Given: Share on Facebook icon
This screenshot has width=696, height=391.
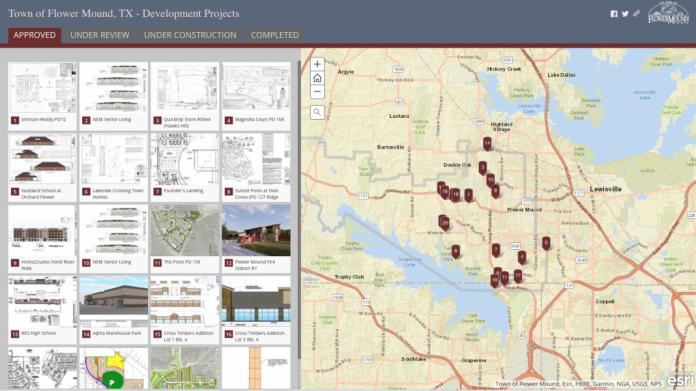Looking at the screenshot, I should pyautogui.click(x=614, y=14).
